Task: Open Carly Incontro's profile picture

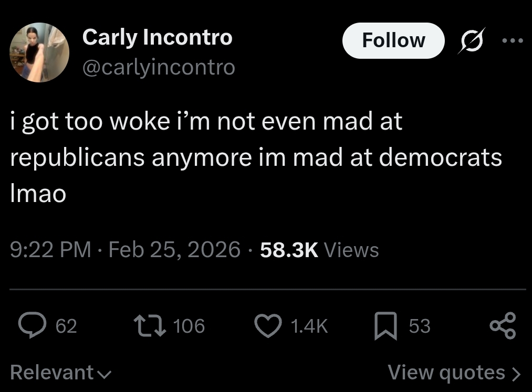Action: tap(40, 52)
